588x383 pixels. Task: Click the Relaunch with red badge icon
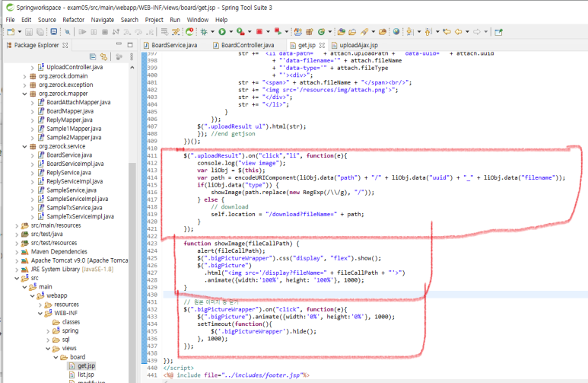click(x=189, y=32)
